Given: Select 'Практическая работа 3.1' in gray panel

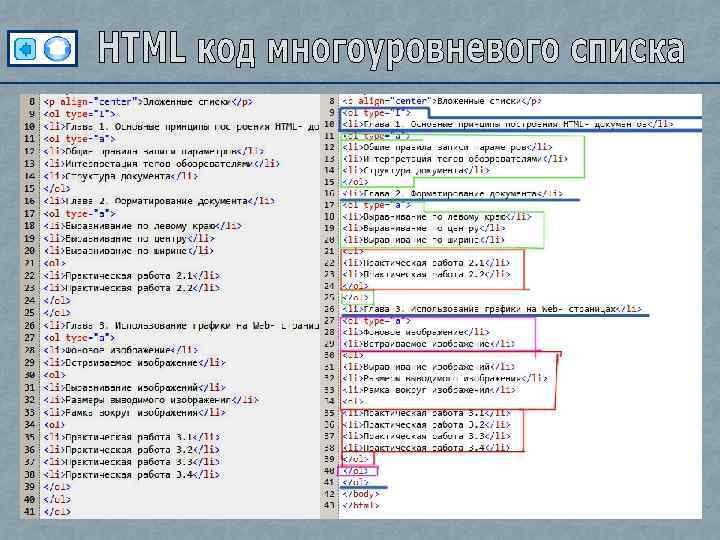Looking at the screenshot, I should coord(131,437).
